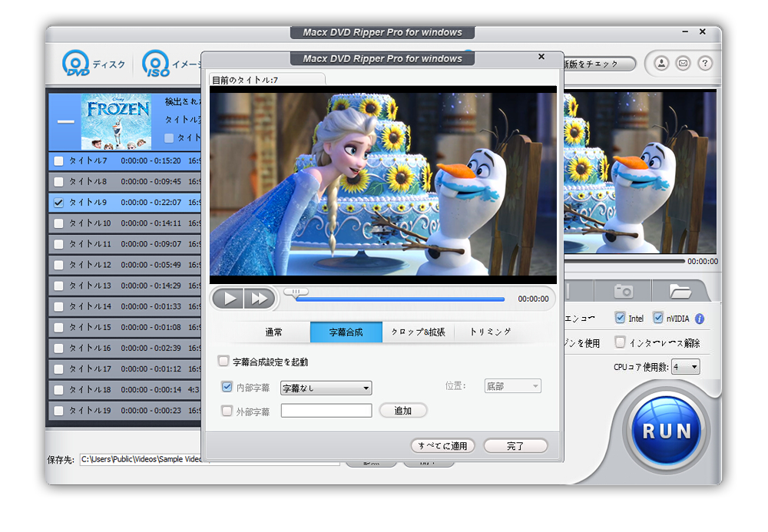Click the すべてに適用 button
The height and width of the screenshot is (532, 768).
pos(443,446)
